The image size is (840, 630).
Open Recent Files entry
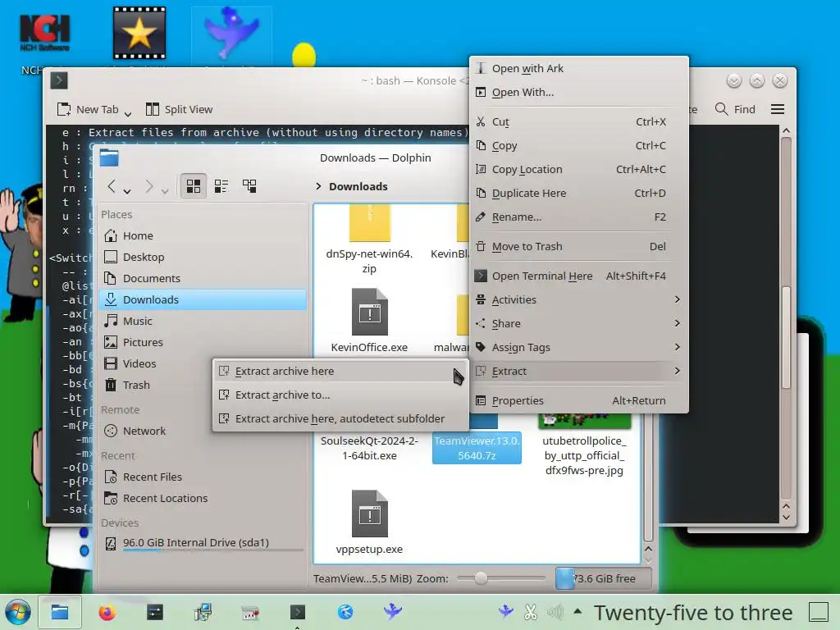point(203,477)
